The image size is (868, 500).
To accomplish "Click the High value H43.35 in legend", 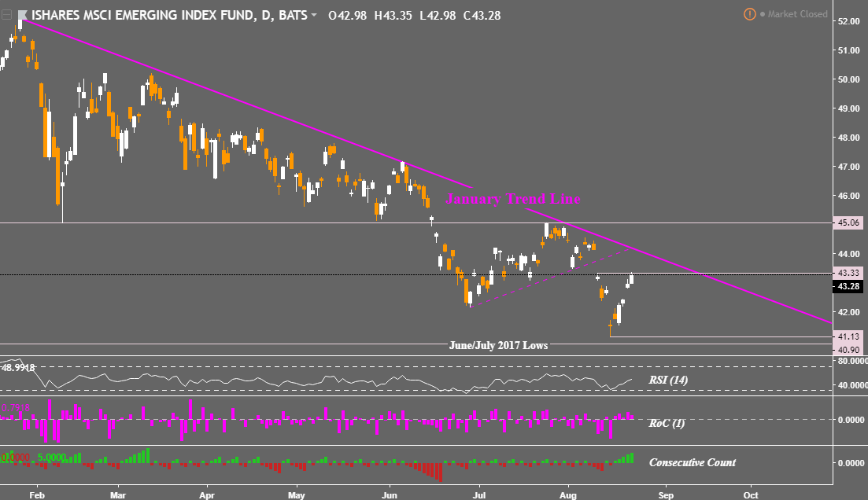I will tap(393, 16).
